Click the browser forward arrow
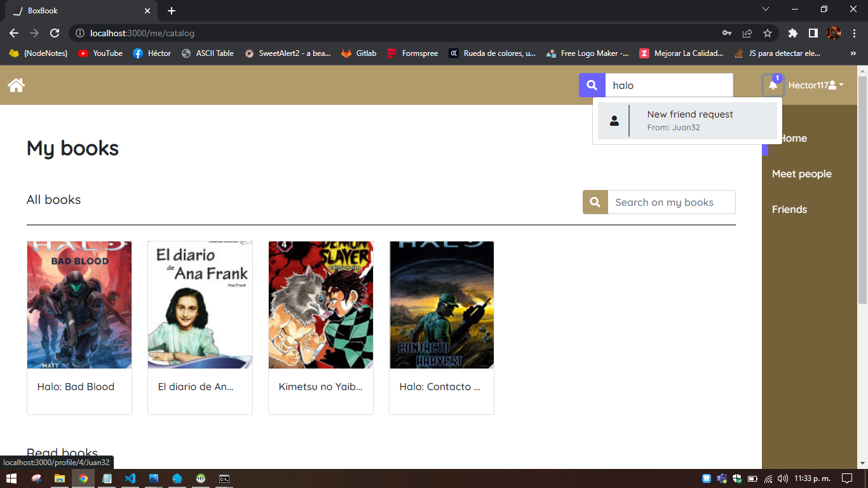868x488 pixels. point(34,33)
